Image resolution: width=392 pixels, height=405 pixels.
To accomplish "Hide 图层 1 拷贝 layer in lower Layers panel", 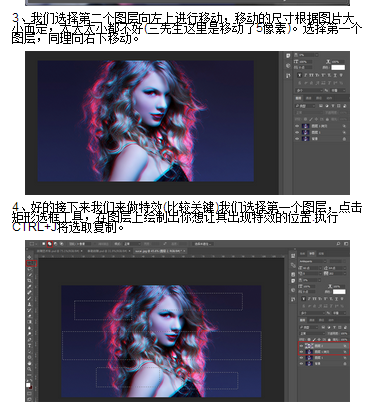I will pyautogui.click(x=301, y=352).
